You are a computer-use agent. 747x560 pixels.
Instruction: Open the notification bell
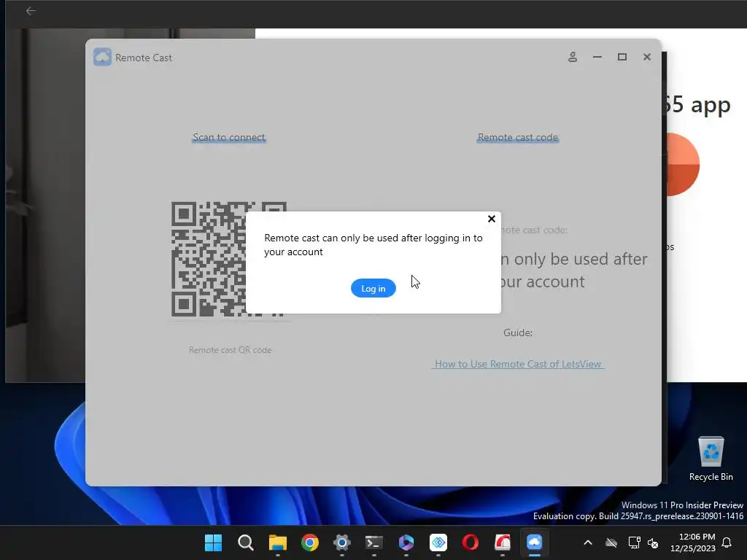point(727,542)
